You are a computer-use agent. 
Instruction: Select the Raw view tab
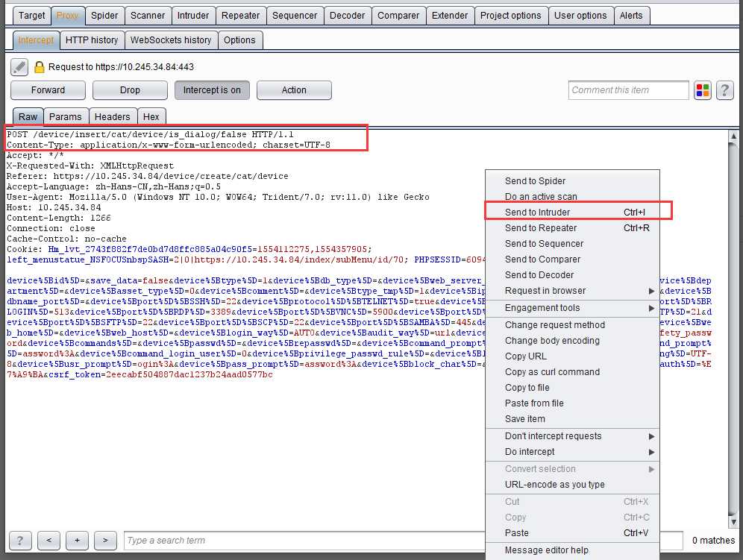[x=28, y=117]
